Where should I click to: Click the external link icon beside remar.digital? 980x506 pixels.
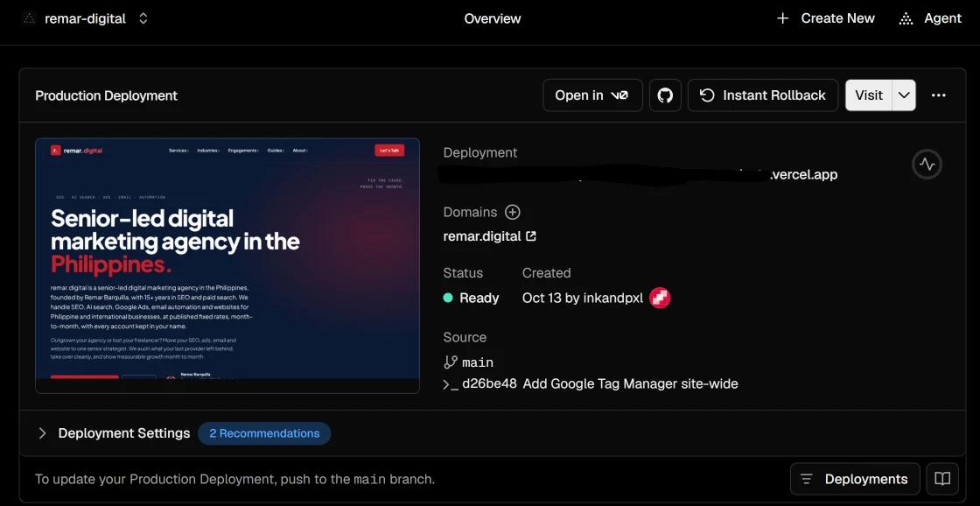pyautogui.click(x=531, y=236)
